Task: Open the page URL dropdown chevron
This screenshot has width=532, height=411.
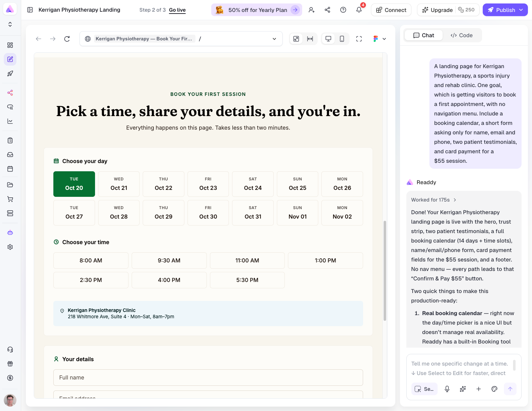Action: 274,39
